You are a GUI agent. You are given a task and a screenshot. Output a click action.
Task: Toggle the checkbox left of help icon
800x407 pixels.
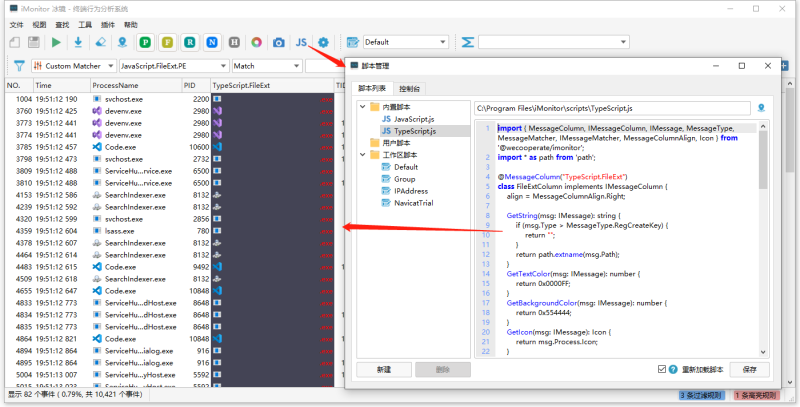click(662, 369)
